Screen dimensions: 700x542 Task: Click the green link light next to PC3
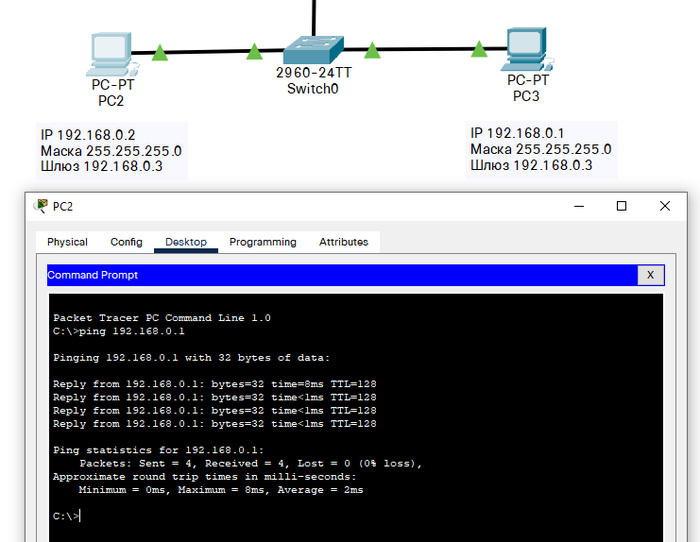point(479,49)
